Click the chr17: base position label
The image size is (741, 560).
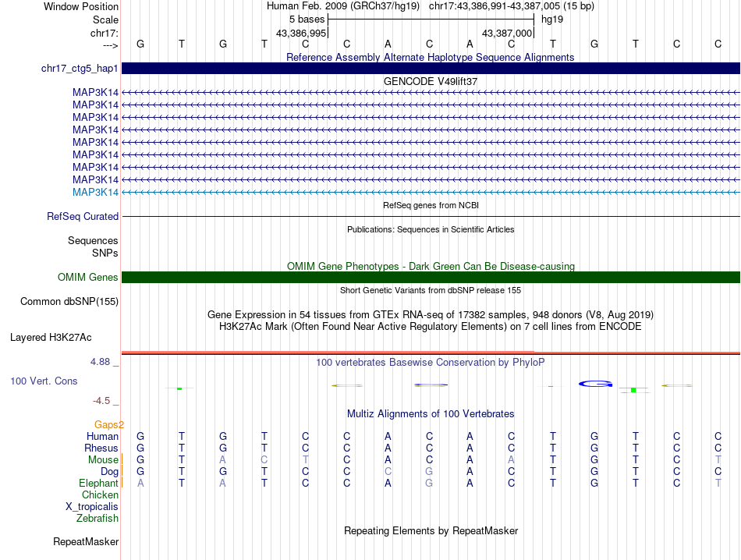104,33
